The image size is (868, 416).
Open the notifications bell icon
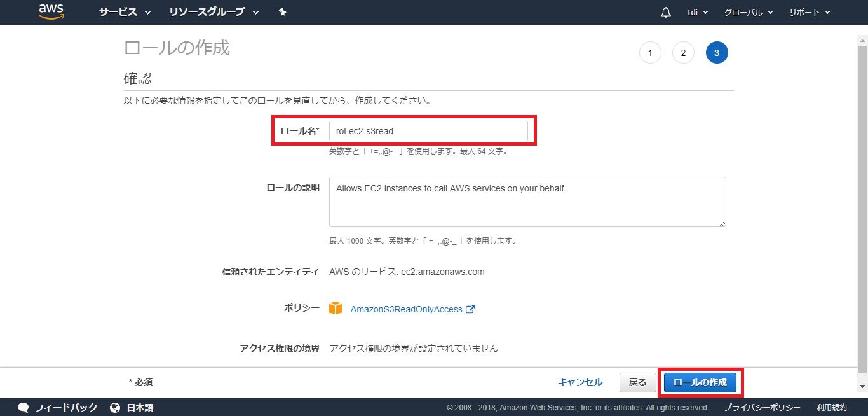tap(666, 12)
